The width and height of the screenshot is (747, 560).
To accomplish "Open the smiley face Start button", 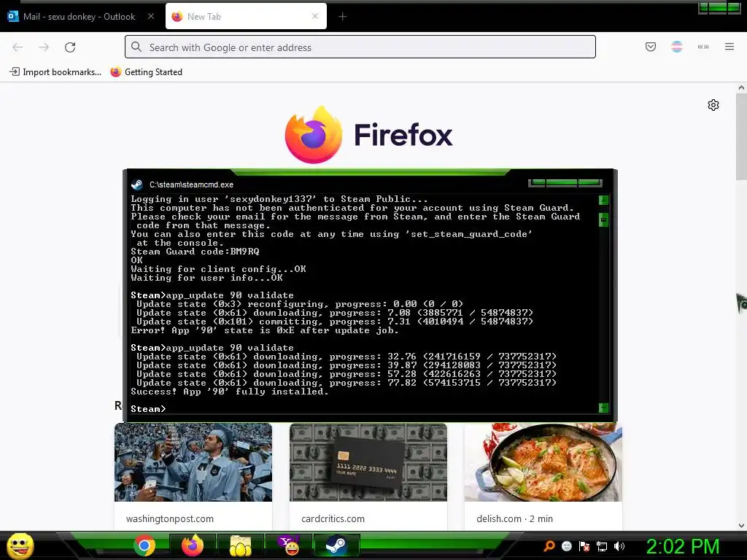I will click(20, 545).
